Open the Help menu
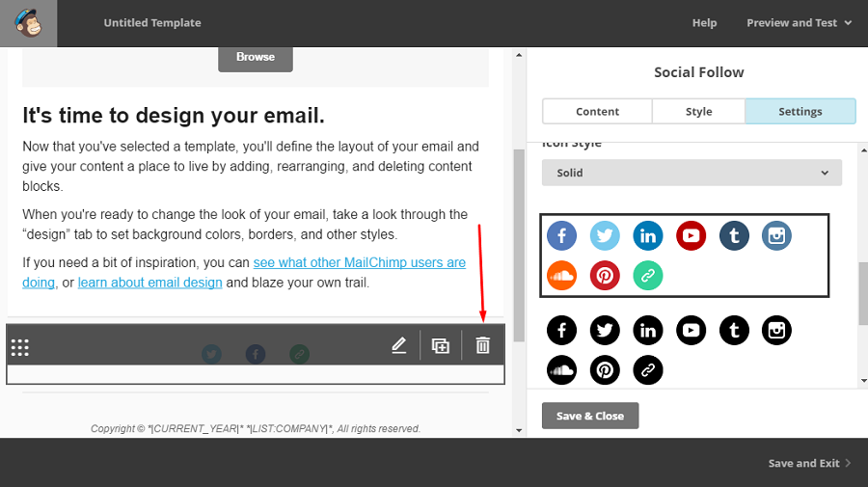 pyautogui.click(x=704, y=23)
